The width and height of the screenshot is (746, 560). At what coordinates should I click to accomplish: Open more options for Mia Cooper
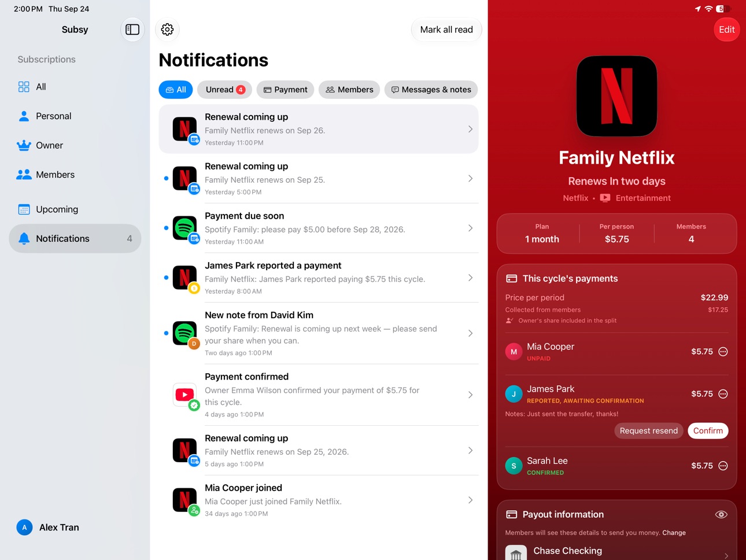pos(723,352)
